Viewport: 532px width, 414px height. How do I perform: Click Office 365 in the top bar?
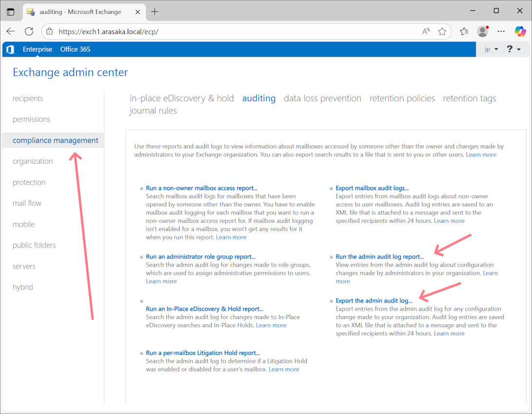pos(75,49)
